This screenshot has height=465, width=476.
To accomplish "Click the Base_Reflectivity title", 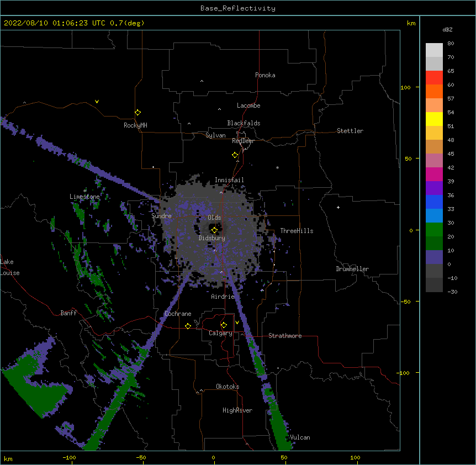I will tap(238, 8).
